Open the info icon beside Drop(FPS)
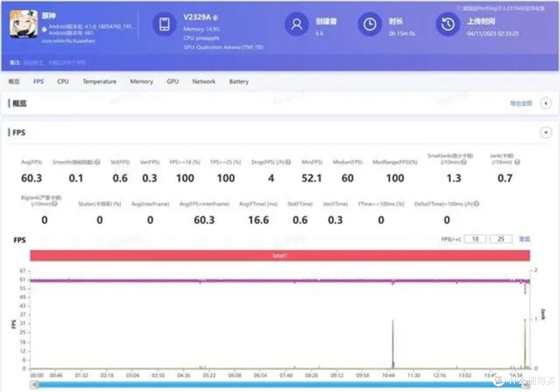Viewport: 560px width, 392px height. pyautogui.click(x=288, y=162)
